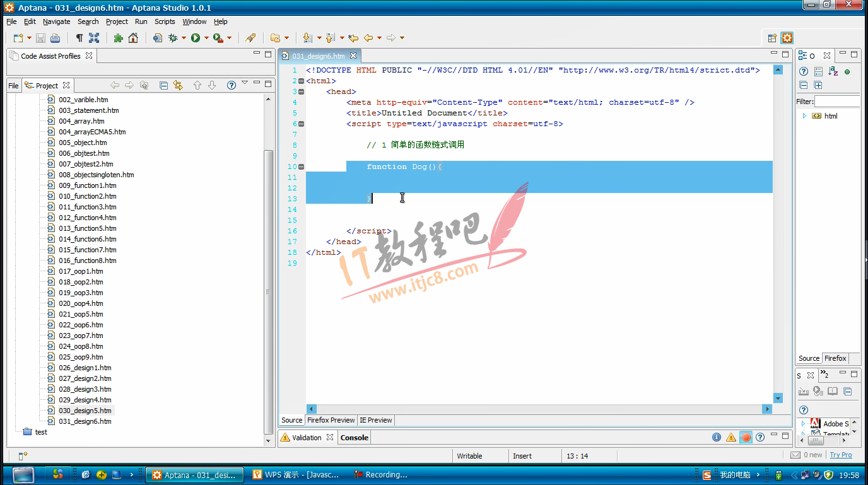Select 017_oop1.htm in project tree
This screenshot has width=868, height=485.
(x=81, y=271)
